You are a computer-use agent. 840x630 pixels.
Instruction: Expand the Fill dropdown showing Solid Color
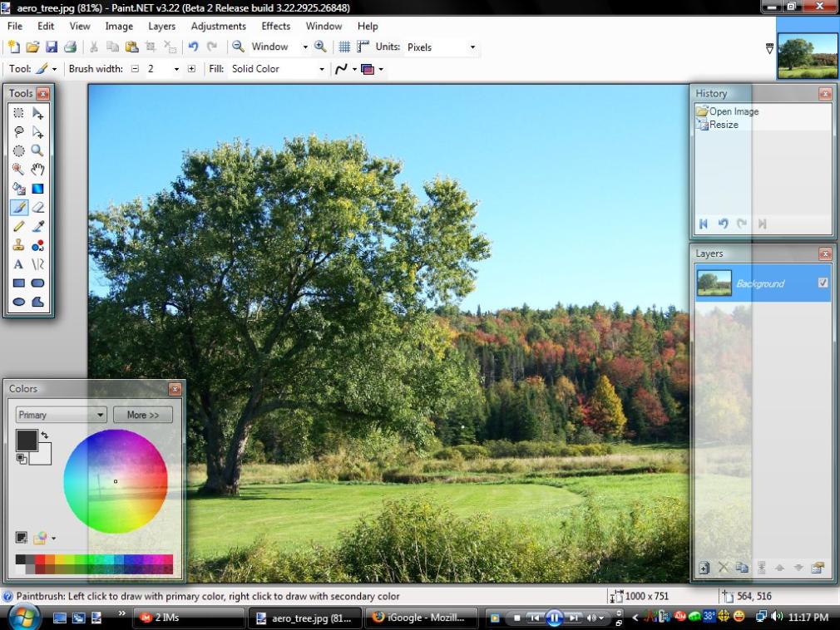click(x=278, y=69)
